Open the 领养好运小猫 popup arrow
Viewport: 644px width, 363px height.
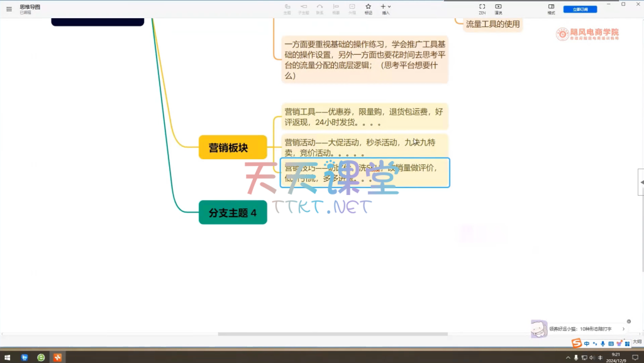click(623, 329)
